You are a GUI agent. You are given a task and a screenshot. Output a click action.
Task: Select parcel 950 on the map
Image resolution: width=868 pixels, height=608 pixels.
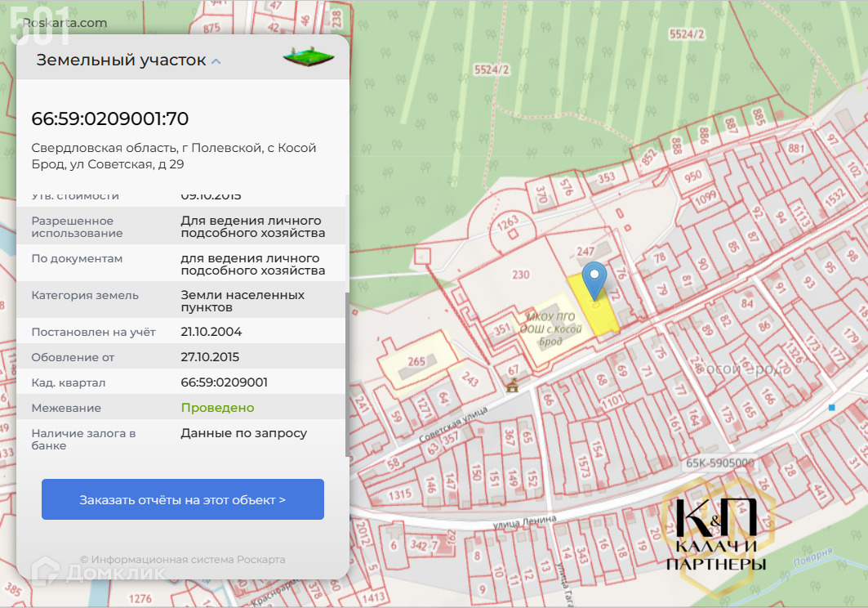click(x=692, y=177)
